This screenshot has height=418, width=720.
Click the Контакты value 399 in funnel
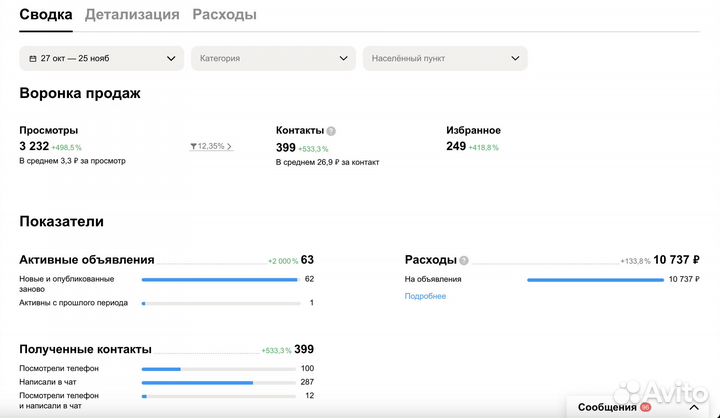[x=286, y=147]
